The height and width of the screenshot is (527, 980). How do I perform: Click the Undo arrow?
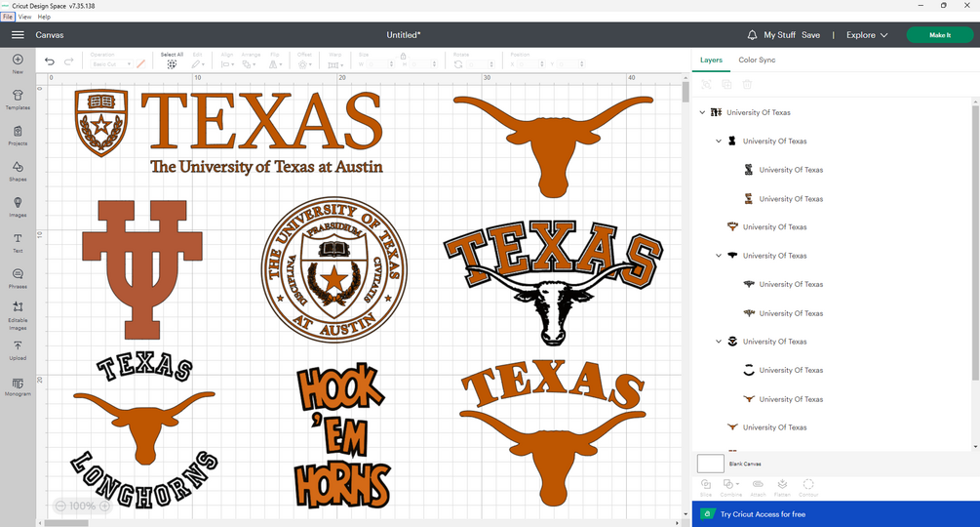point(50,61)
